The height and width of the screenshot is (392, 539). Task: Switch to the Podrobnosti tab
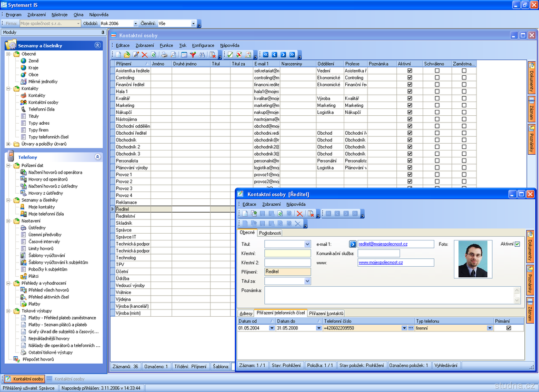tap(270, 233)
